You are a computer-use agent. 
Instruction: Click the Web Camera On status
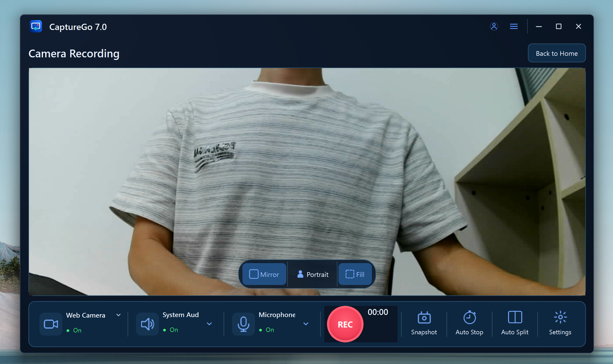pyautogui.click(x=74, y=330)
